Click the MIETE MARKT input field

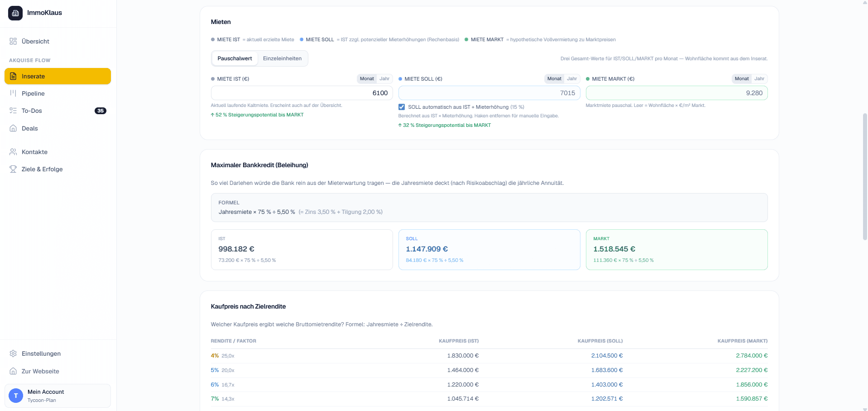[x=676, y=93]
